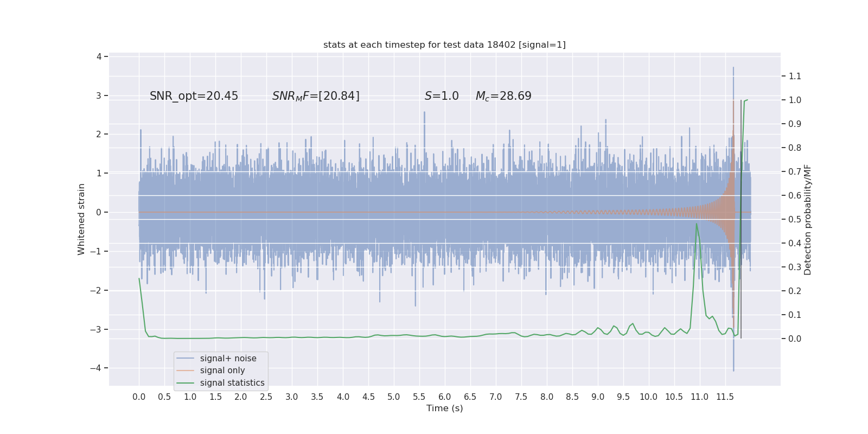Click the S=1.0 annotation text
This screenshot has height=434, width=868.
coord(442,96)
